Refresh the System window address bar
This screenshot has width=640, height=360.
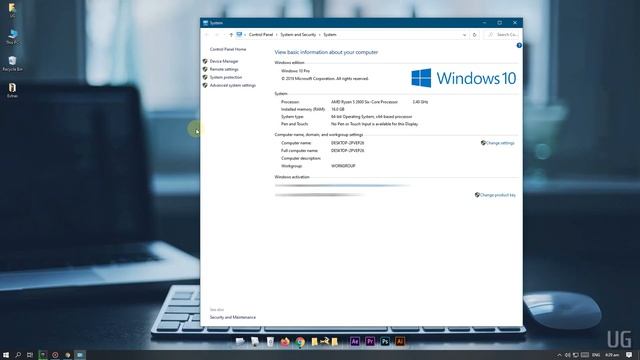[x=474, y=35]
